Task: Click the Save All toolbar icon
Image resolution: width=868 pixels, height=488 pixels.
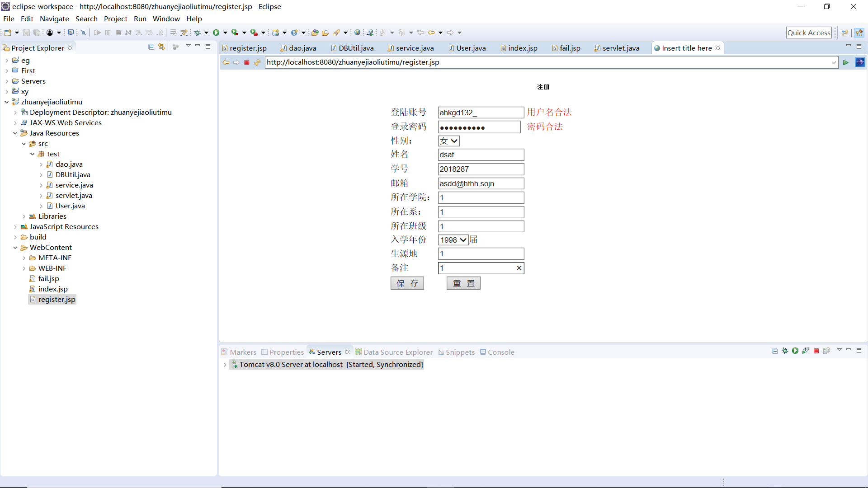Action: 37,33
